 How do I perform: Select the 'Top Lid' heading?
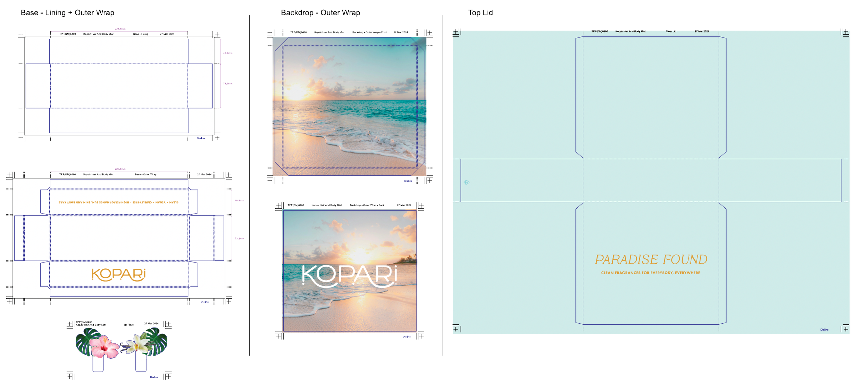click(480, 13)
